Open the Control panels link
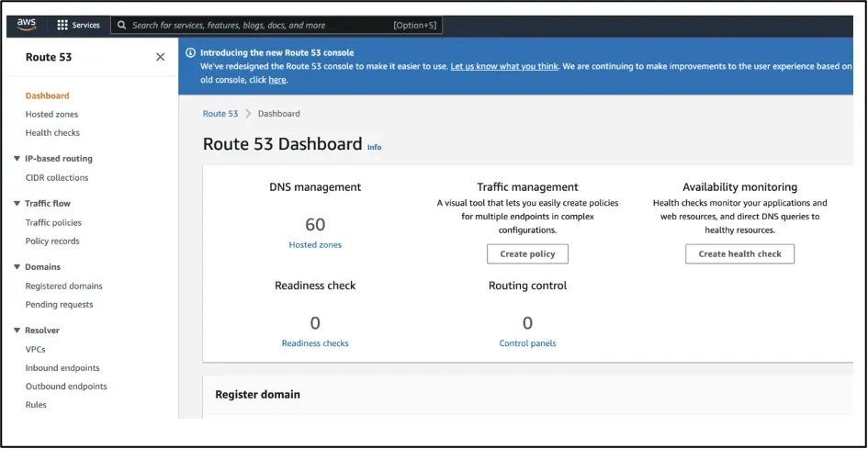868x449 pixels. coord(527,343)
